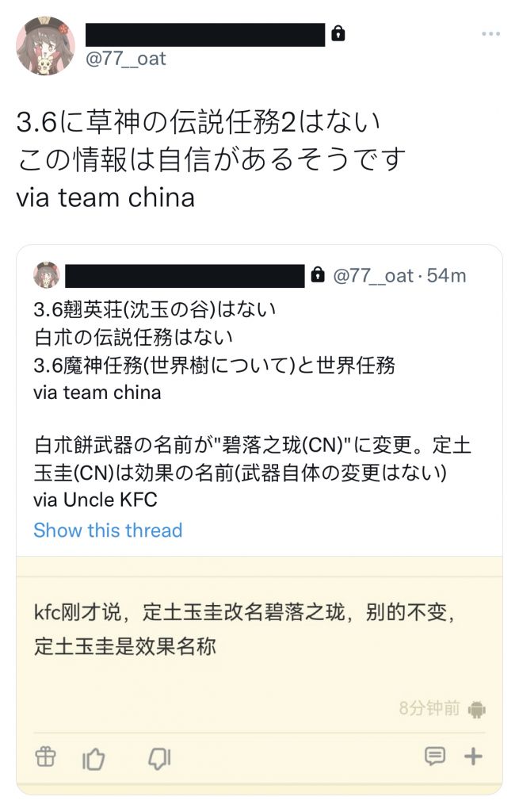This screenshot has width=519, height=812.
Task: Click the plus icon next to the comment bubble
Action: [473, 757]
